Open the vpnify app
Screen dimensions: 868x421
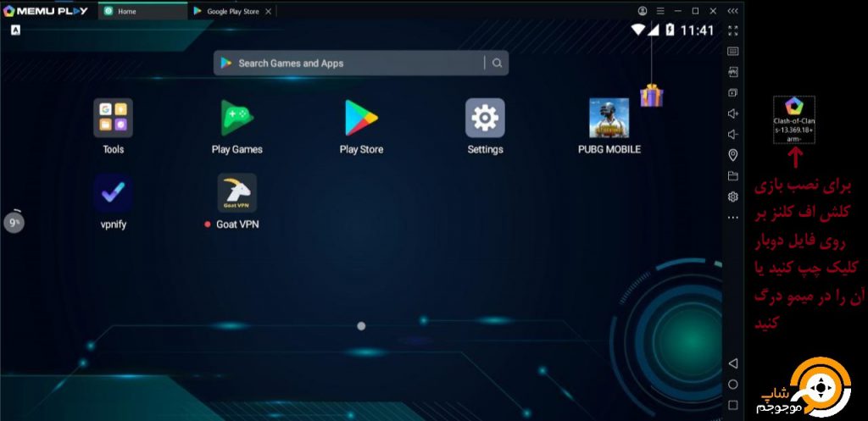pyautogui.click(x=113, y=193)
